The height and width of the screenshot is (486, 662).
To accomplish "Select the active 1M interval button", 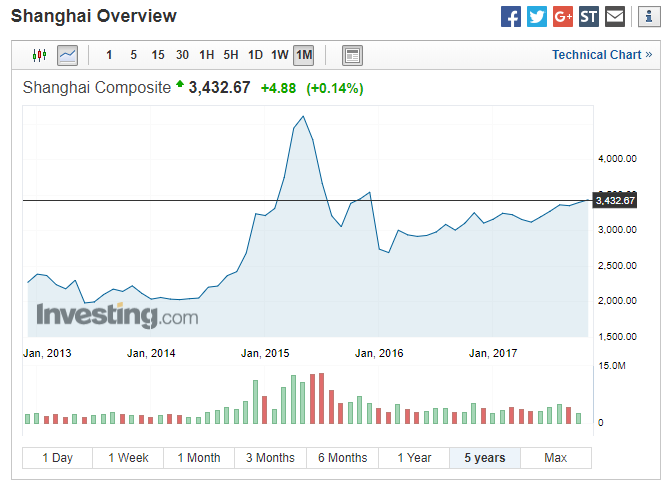I will 304,55.
